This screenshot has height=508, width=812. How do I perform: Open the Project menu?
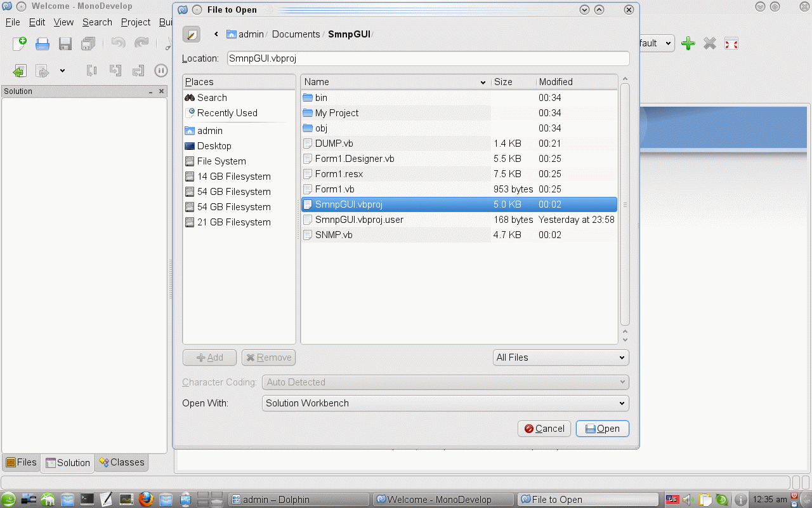tap(136, 22)
